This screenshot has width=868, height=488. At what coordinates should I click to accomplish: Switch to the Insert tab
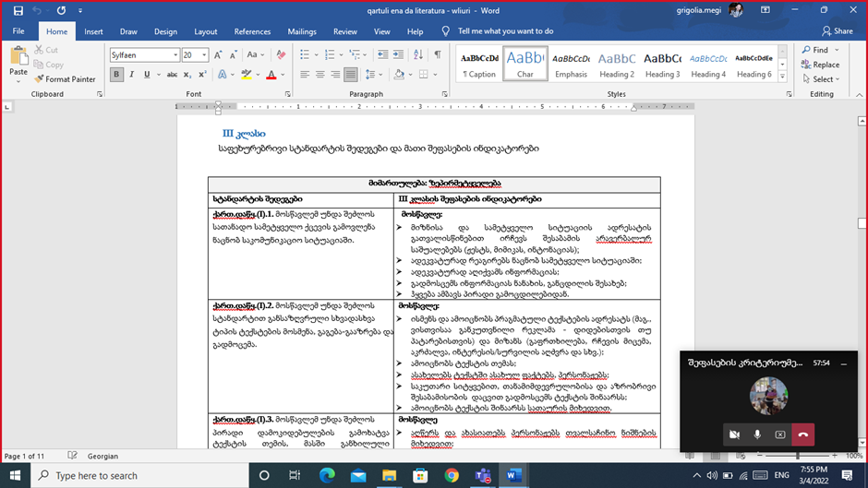pos(93,31)
